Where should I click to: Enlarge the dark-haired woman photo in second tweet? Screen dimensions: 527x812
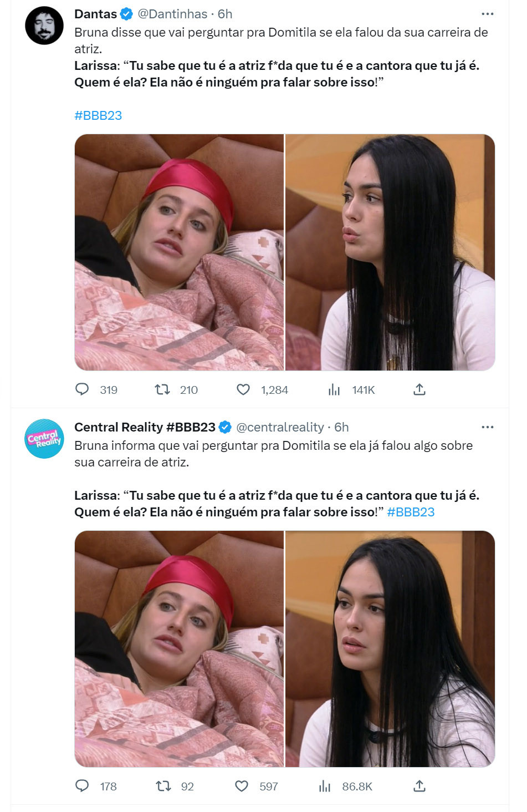tap(390, 649)
